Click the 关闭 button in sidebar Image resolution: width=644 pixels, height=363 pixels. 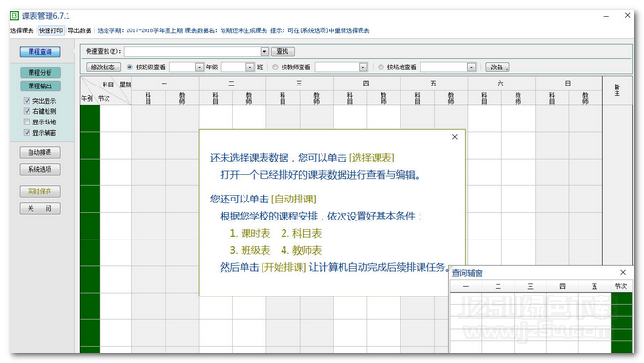coord(40,208)
